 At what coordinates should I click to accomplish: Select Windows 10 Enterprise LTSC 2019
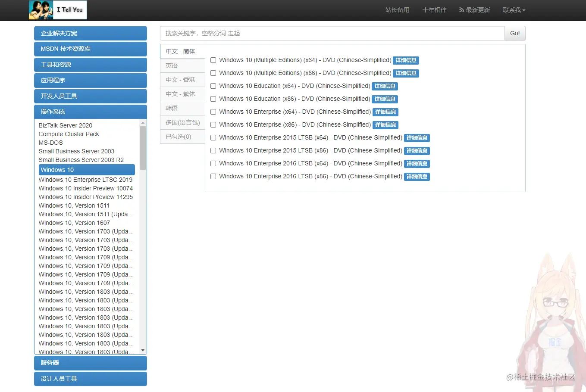(x=85, y=180)
